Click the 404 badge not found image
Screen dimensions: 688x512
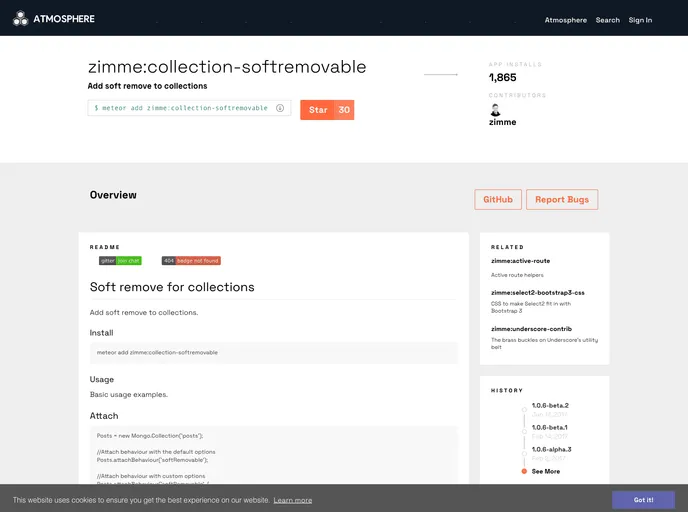click(x=191, y=261)
